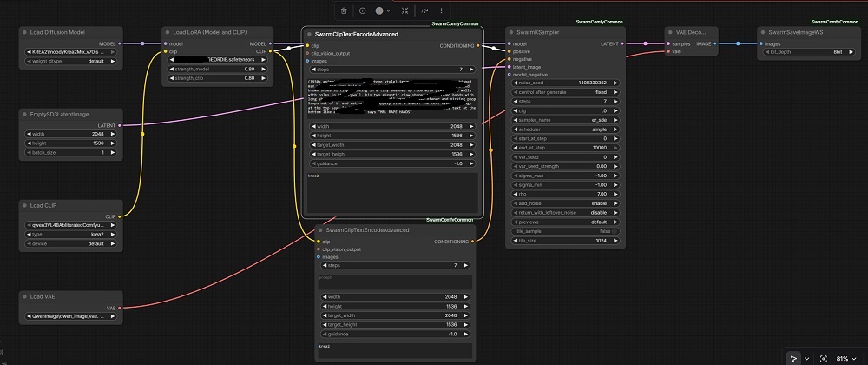Collapse Load LoRA (Model and CLIP) node via dot
This screenshot has width=868, height=365.
pyautogui.click(x=168, y=33)
